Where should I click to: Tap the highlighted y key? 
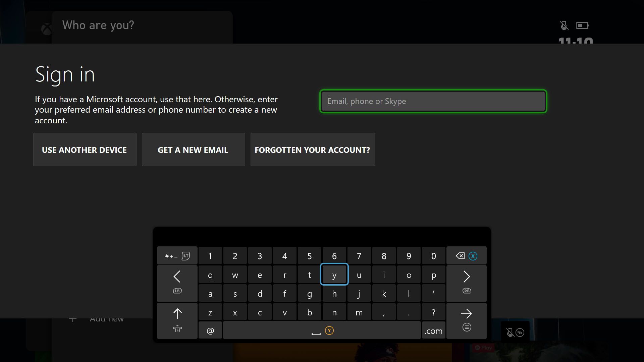click(334, 275)
